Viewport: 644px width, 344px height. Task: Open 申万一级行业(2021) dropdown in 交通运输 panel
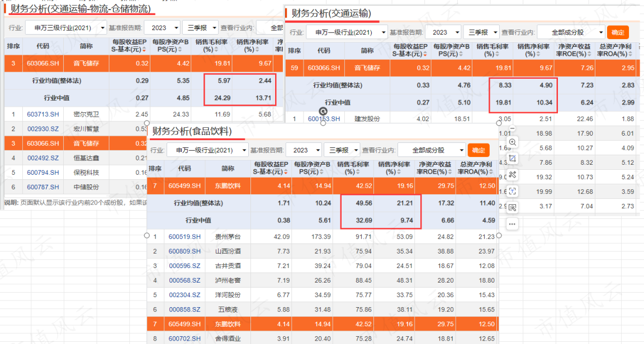(347, 32)
